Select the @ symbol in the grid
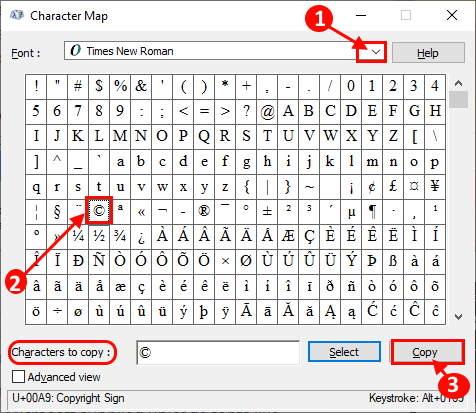Screen dimensions: 476x413 (x=267, y=111)
